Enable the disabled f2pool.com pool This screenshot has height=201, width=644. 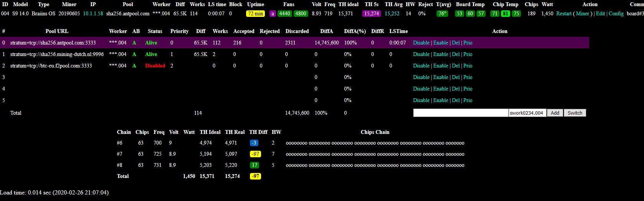tap(441, 66)
